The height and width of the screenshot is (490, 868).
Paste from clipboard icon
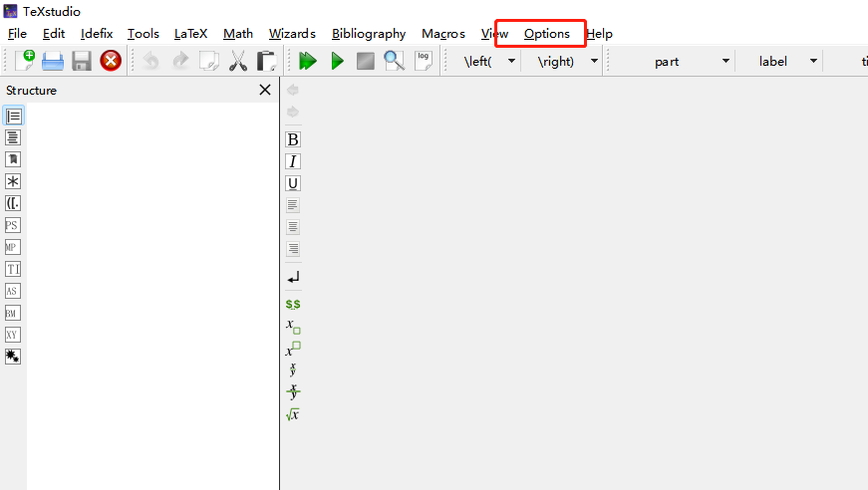tap(267, 61)
